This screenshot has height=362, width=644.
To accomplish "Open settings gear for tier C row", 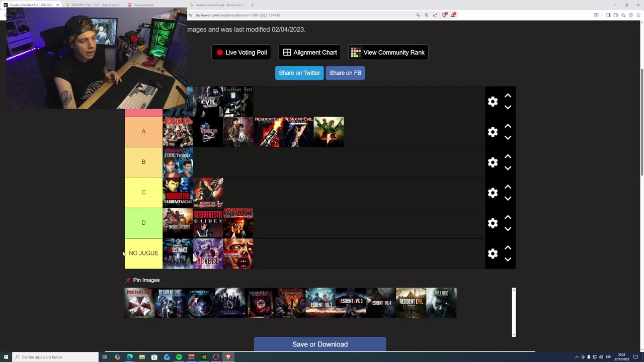I will coord(493,193).
